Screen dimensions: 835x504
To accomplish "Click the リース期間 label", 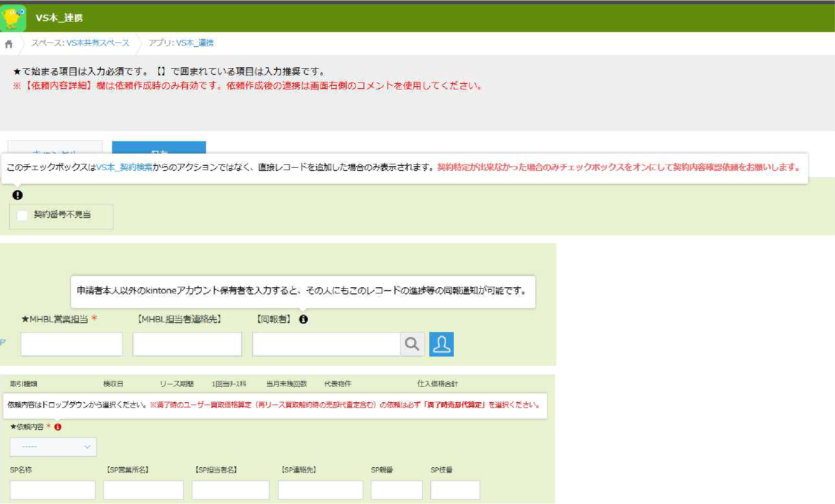I will coord(177,384).
